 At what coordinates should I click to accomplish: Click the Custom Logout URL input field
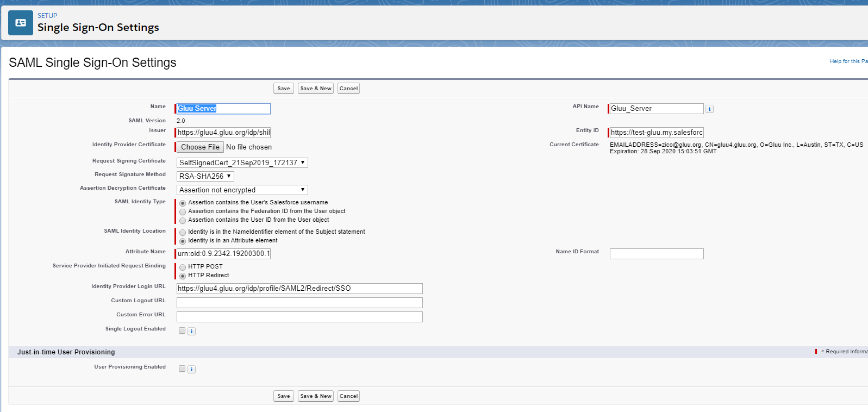click(299, 303)
